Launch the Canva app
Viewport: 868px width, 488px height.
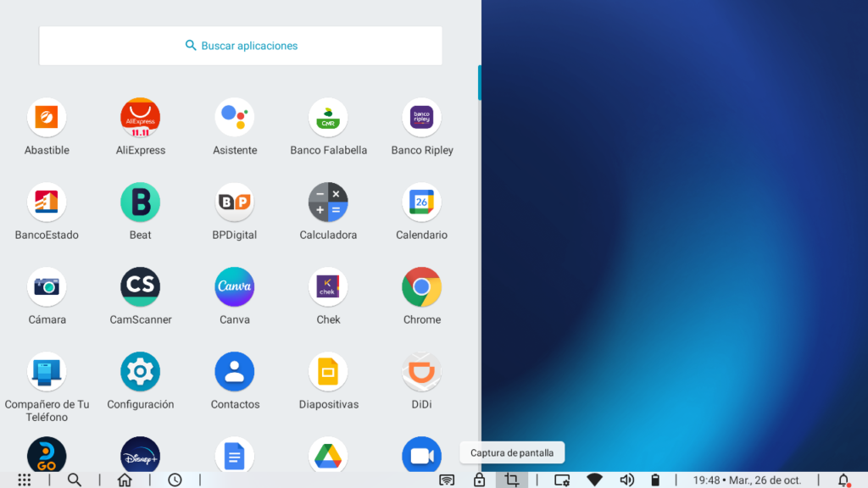coord(235,287)
